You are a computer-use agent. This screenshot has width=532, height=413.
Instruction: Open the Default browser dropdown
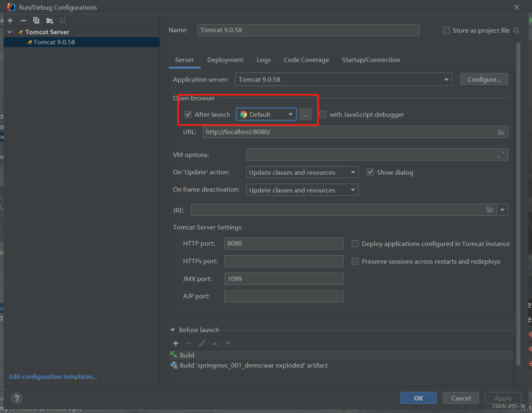(266, 114)
